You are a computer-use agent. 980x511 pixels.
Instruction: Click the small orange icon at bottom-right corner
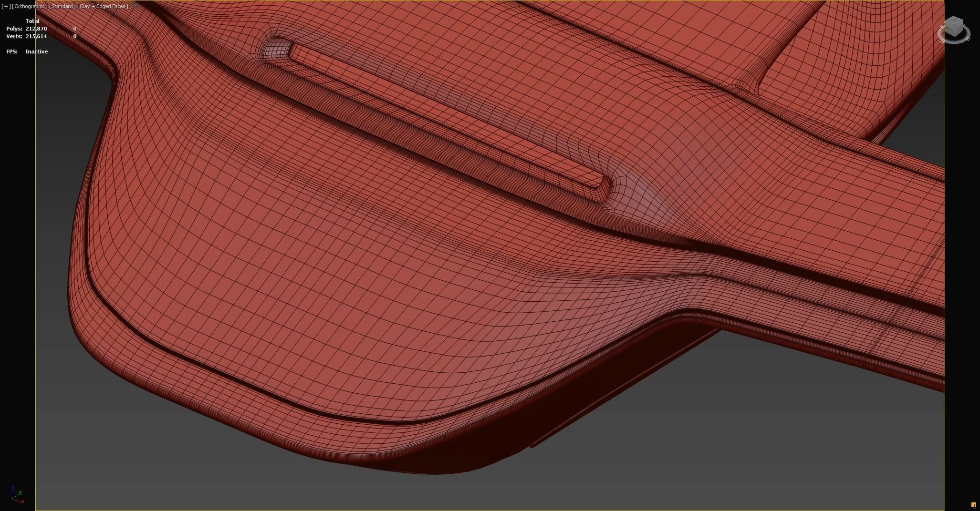pos(974,505)
